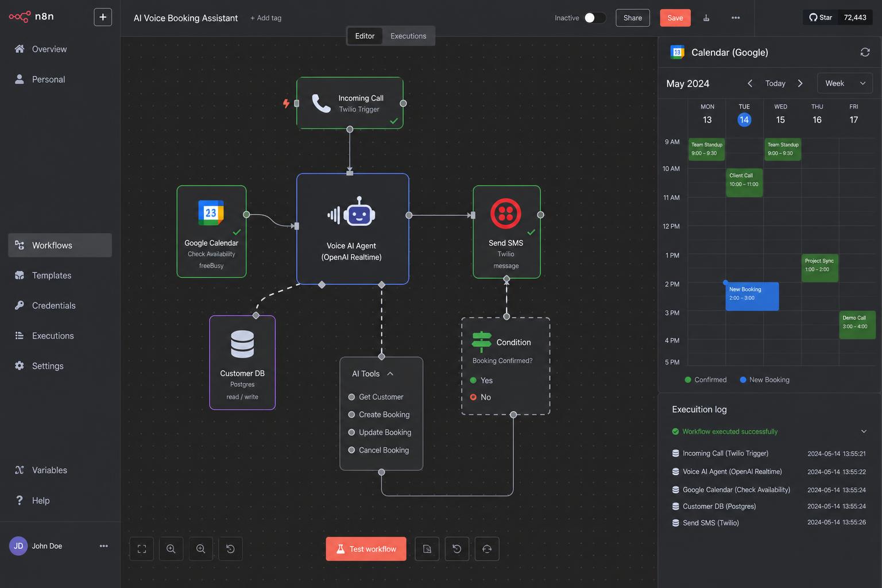Click Today in the calendar
The height and width of the screenshot is (588, 882).
pyautogui.click(x=775, y=83)
